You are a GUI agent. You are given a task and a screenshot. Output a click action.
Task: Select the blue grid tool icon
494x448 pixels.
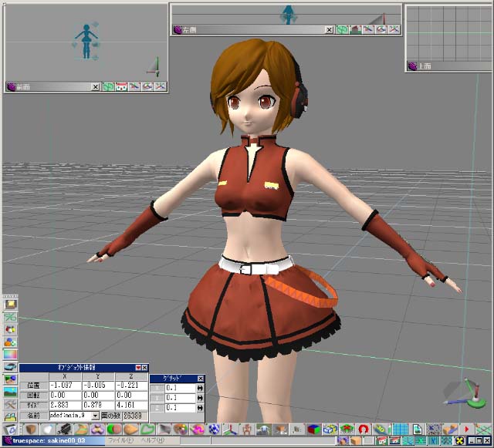[401, 429]
